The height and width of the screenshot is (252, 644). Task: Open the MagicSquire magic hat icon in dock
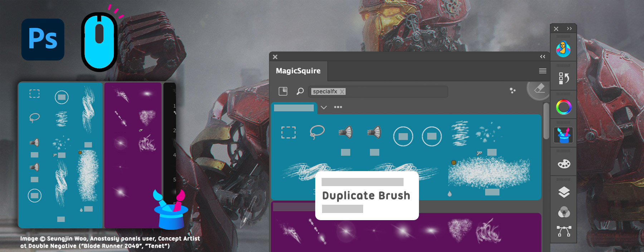pos(563,135)
